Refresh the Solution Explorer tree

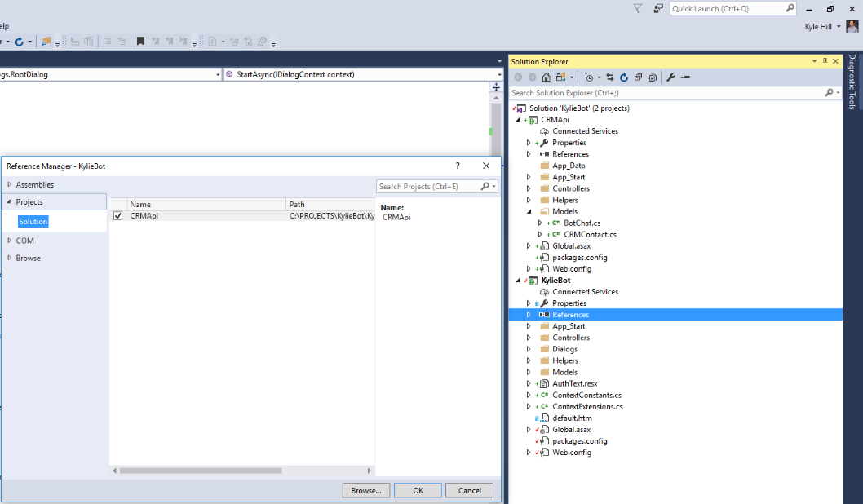tap(623, 77)
